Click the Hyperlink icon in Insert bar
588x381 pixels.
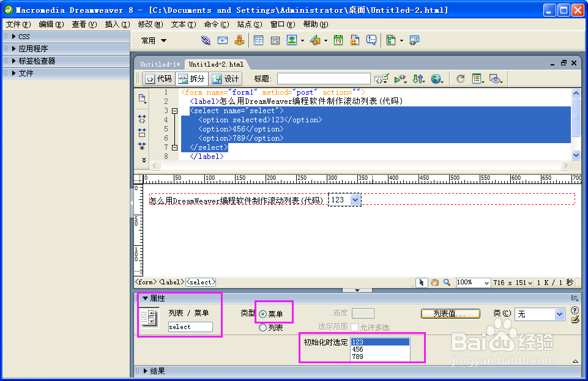[206, 40]
